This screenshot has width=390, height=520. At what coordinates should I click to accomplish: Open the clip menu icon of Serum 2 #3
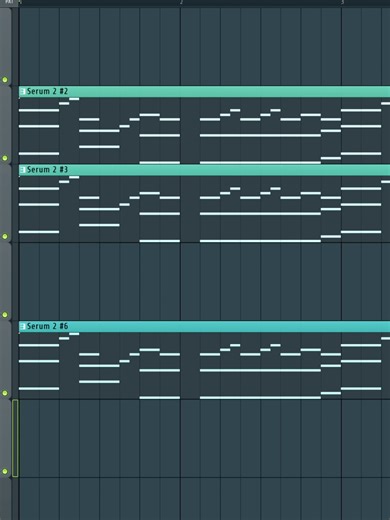23,170
